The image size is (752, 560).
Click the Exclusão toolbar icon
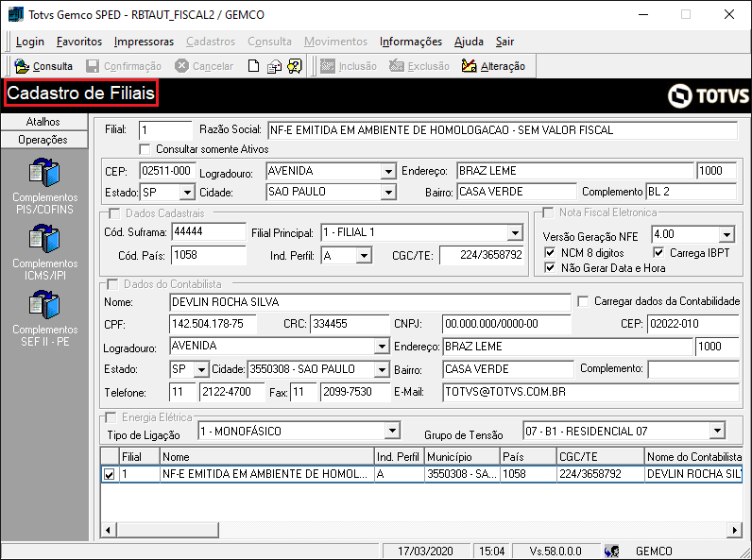click(x=397, y=66)
